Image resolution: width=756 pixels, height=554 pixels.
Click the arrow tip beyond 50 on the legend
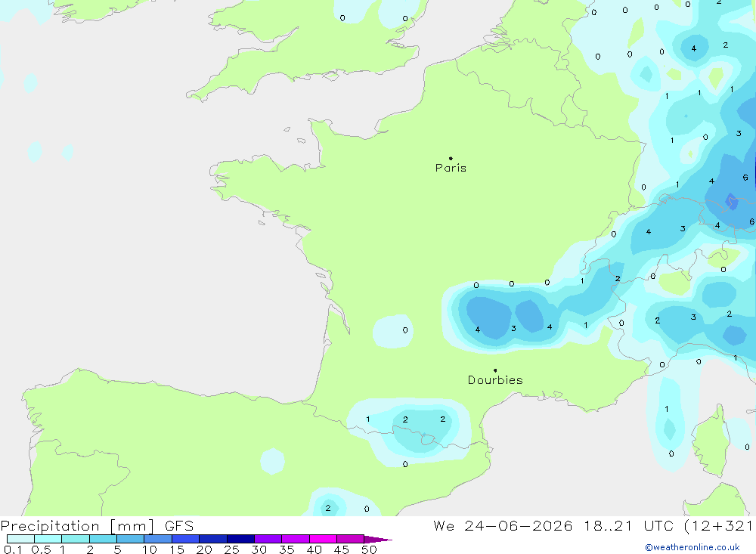(379, 540)
